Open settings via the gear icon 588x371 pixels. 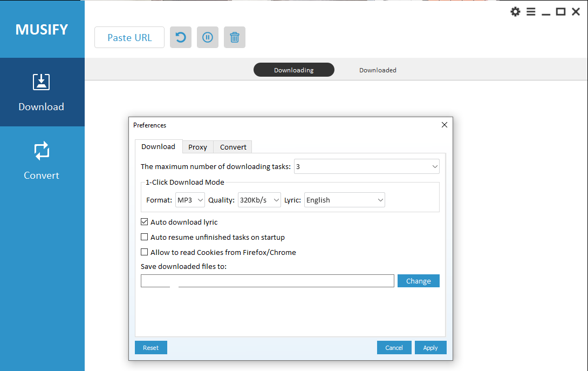pyautogui.click(x=515, y=12)
